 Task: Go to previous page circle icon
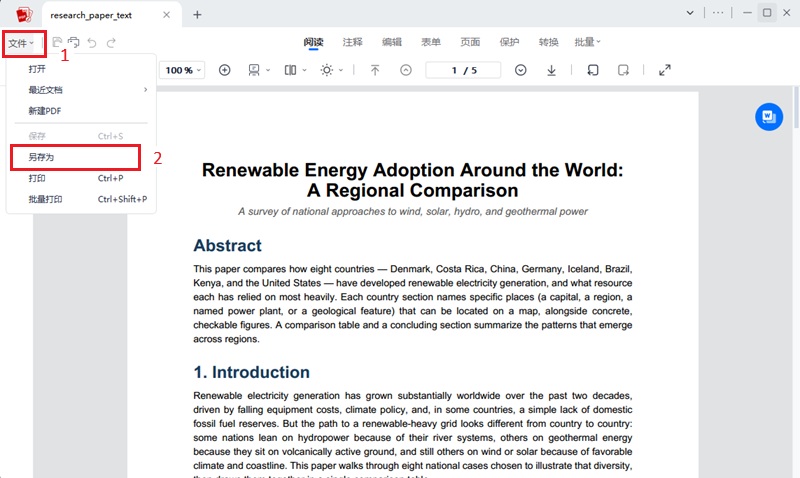point(406,70)
